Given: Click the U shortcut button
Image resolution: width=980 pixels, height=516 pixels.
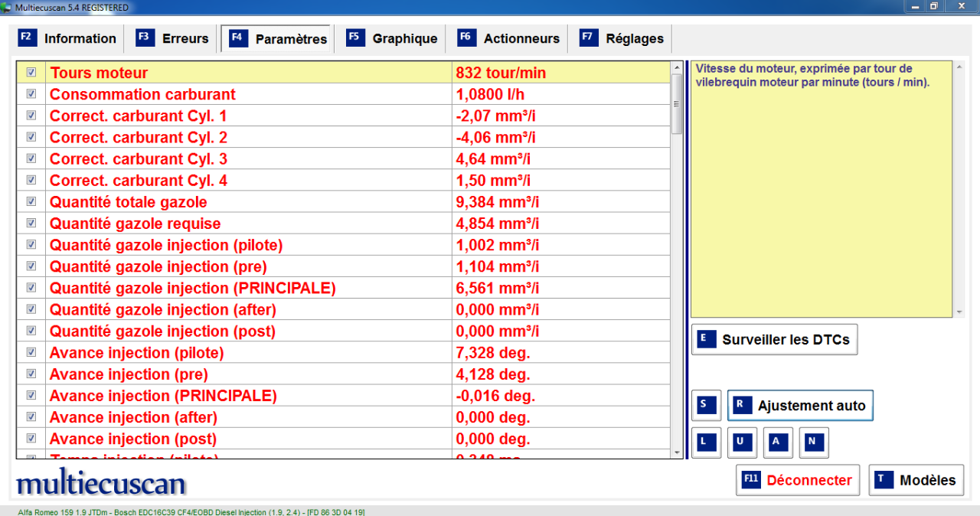Looking at the screenshot, I should tap(742, 443).
